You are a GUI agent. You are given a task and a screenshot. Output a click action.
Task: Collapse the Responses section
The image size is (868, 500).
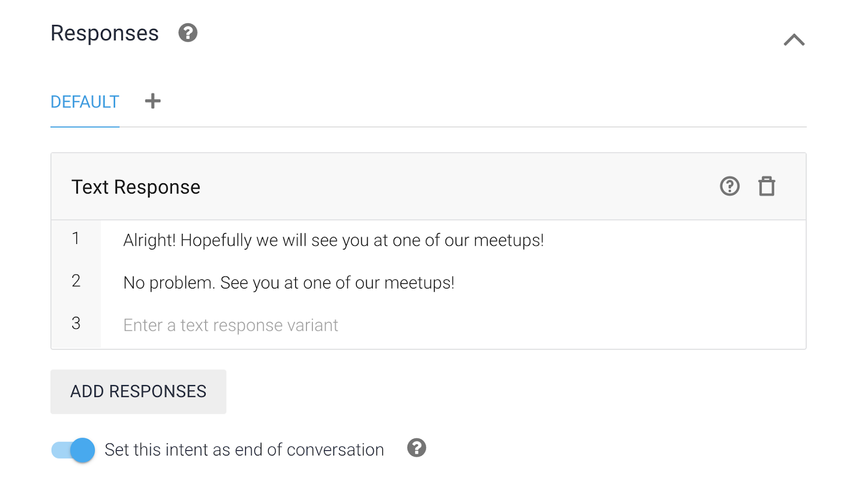click(x=794, y=40)
